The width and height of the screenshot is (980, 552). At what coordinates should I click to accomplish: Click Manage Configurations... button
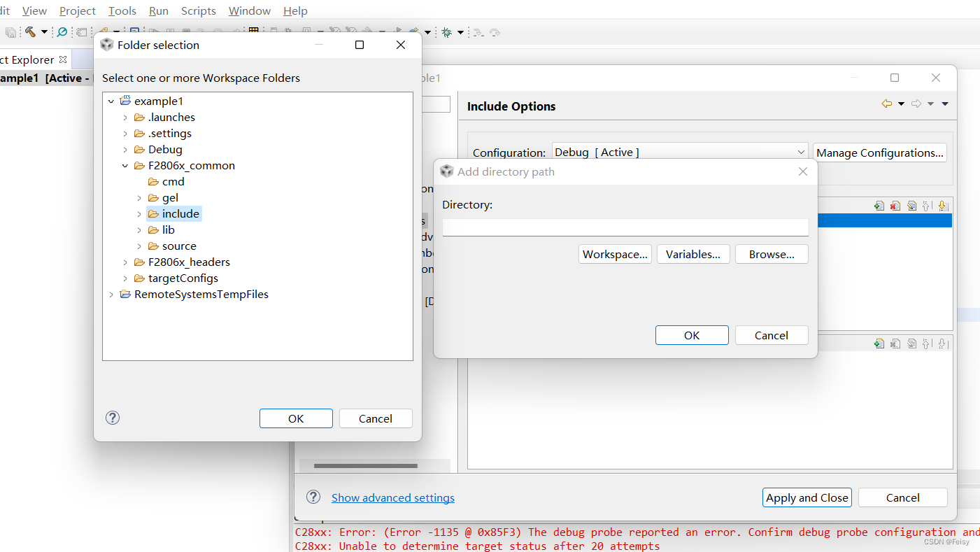click(880, 153)
